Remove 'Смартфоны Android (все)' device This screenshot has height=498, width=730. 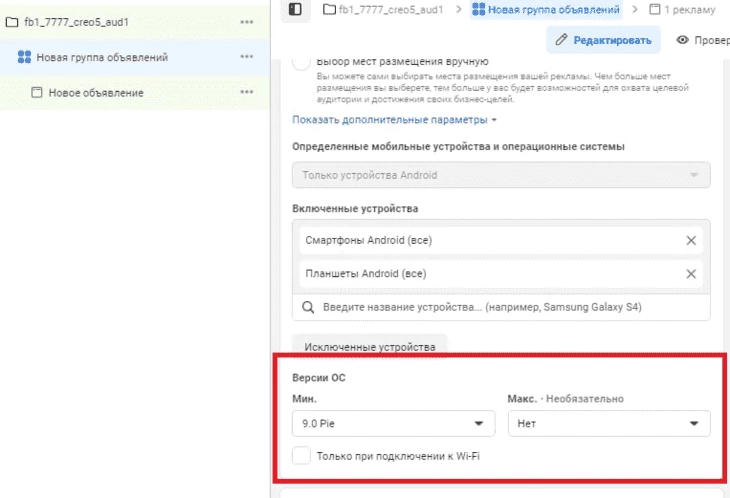[x=691, y=240]
